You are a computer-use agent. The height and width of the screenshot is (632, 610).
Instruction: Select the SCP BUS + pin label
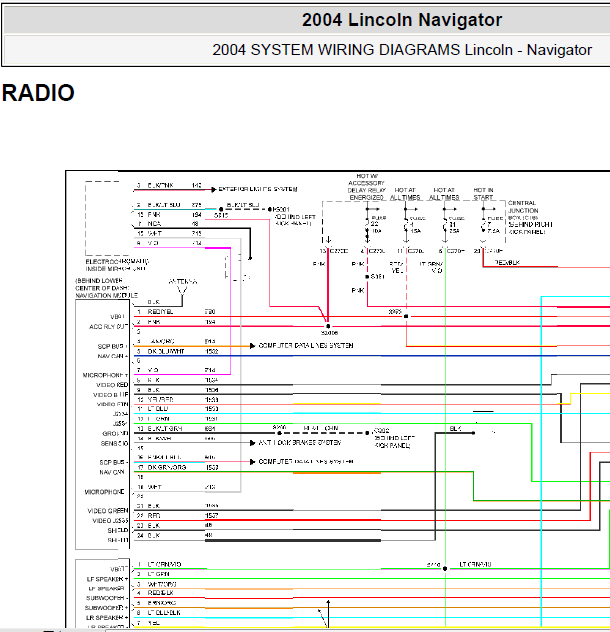click(x=112, y=347)
